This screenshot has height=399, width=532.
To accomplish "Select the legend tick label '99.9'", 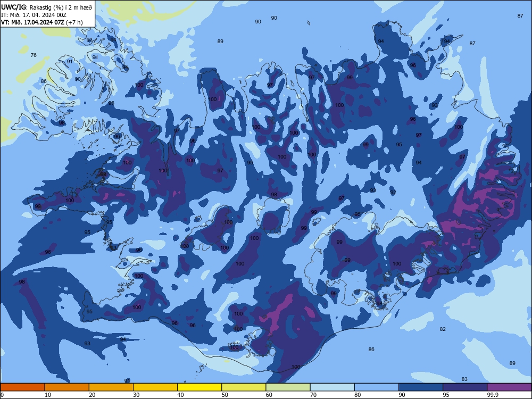I will 493,395.
